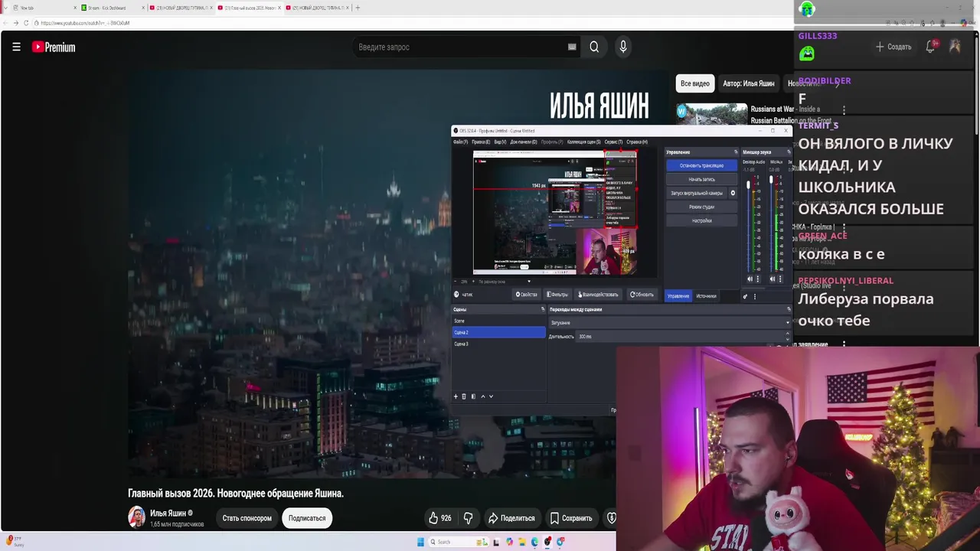Zoom in the OBS preview
Image resolution: width=980 pixels, height=551 pixels.
(x=474, y=282)
